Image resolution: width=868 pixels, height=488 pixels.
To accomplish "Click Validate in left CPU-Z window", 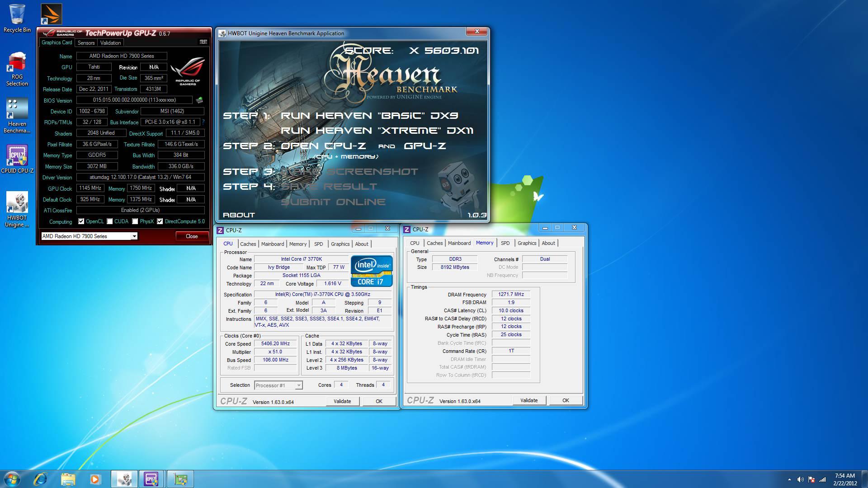I will [x=342, y=401].
